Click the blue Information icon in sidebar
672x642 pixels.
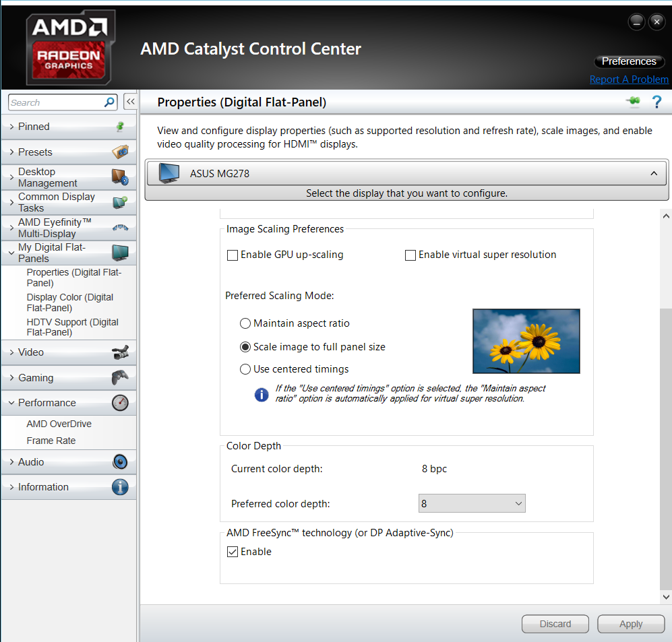click(x=120, y=487)
